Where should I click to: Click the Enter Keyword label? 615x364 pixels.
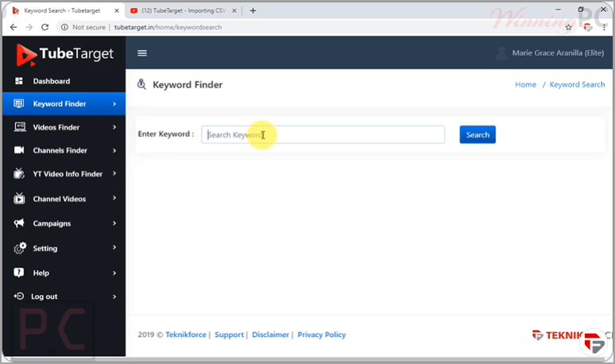coord(166,134)
